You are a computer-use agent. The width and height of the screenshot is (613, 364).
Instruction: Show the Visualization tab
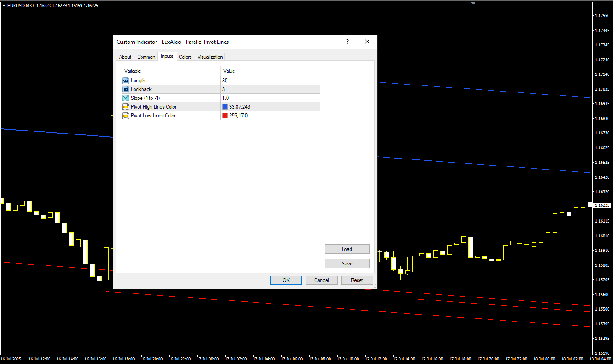pyautogui.click(x=210, y=57)
